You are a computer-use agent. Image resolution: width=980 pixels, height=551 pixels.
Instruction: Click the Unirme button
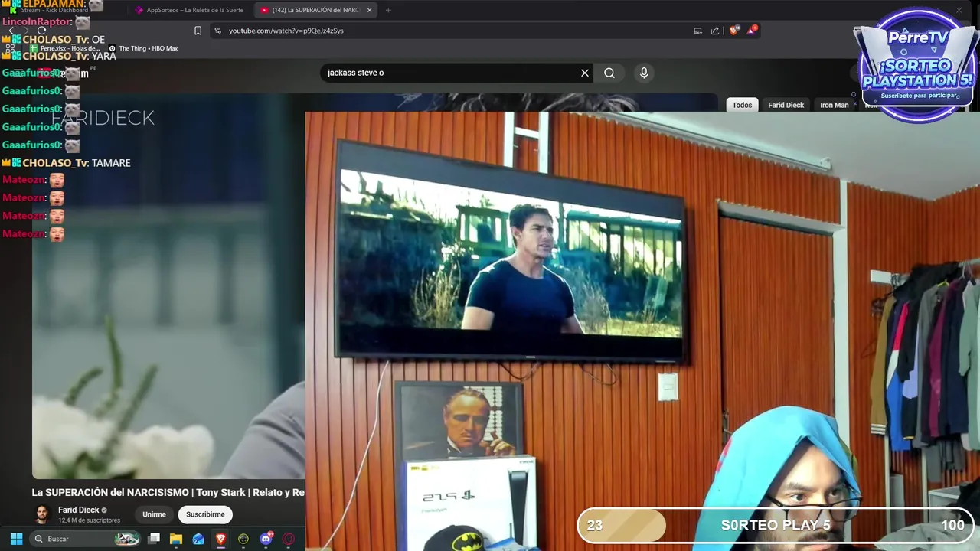pos(154,514)
